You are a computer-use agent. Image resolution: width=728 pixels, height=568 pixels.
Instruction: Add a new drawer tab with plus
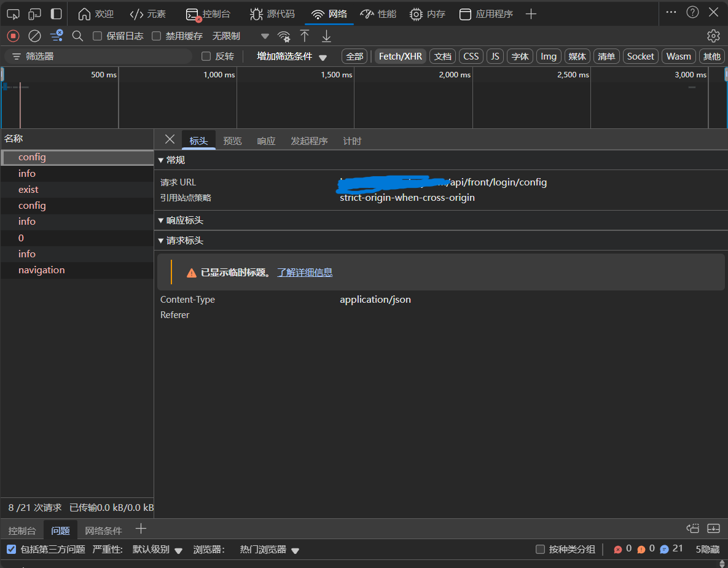(141, 528)
